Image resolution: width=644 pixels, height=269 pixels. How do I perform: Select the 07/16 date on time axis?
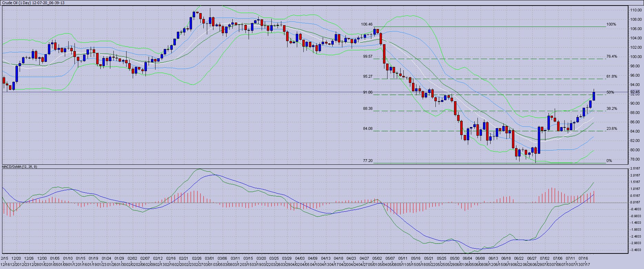(583, 258)
